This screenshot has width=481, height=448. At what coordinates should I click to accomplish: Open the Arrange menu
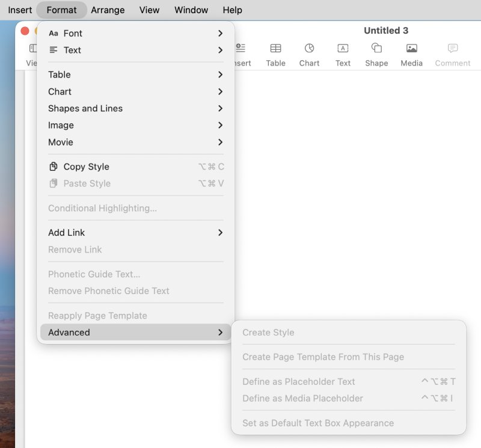[x=107, y=10]
